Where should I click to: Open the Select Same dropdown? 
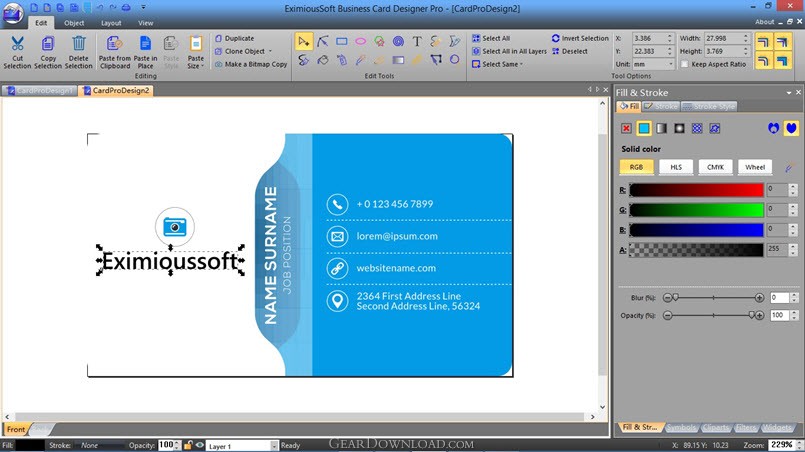point(497,64)
